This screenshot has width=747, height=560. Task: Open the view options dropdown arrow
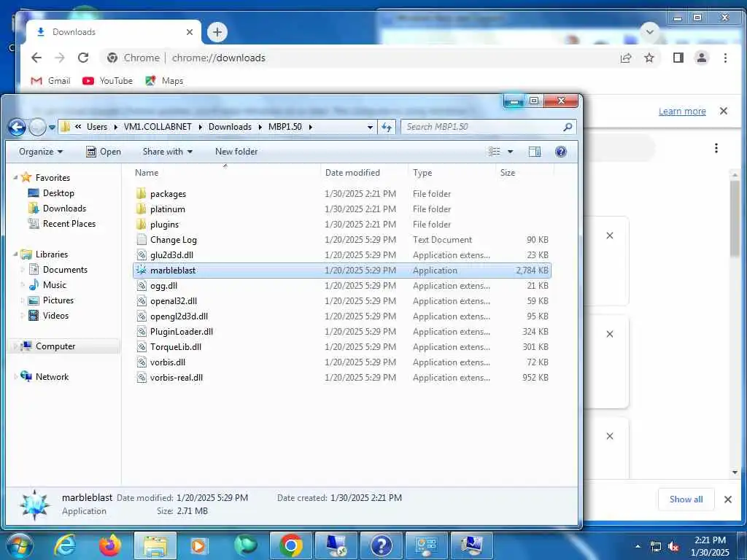click(x=510, y=152)
